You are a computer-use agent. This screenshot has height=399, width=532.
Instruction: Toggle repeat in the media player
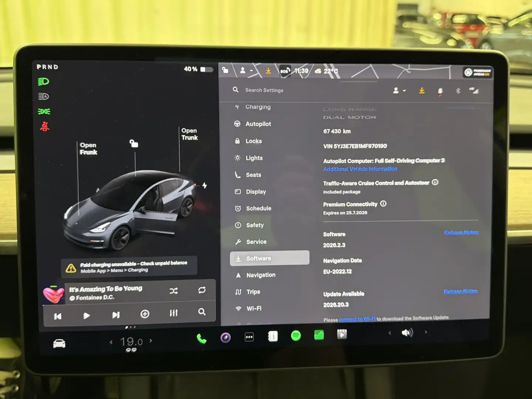coord(202,290)
